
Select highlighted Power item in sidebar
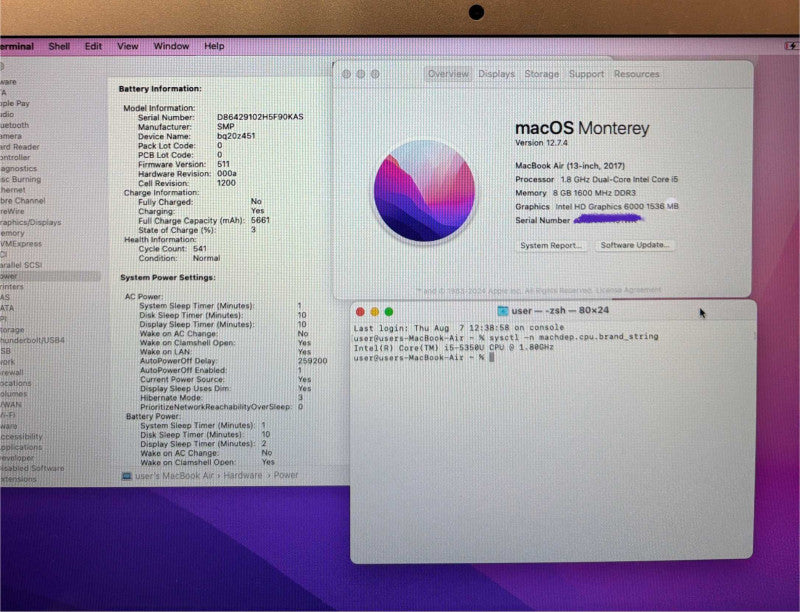[50, 276]
